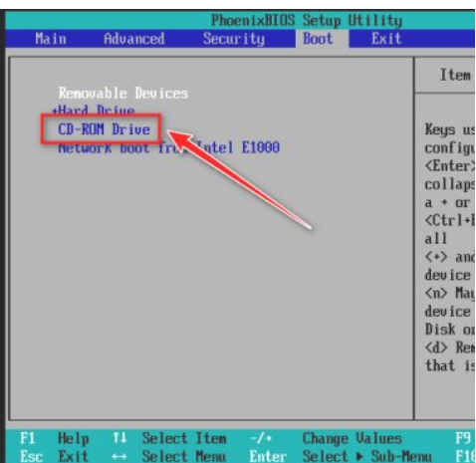Click the -/+ Change Values hint

(326, 439)
